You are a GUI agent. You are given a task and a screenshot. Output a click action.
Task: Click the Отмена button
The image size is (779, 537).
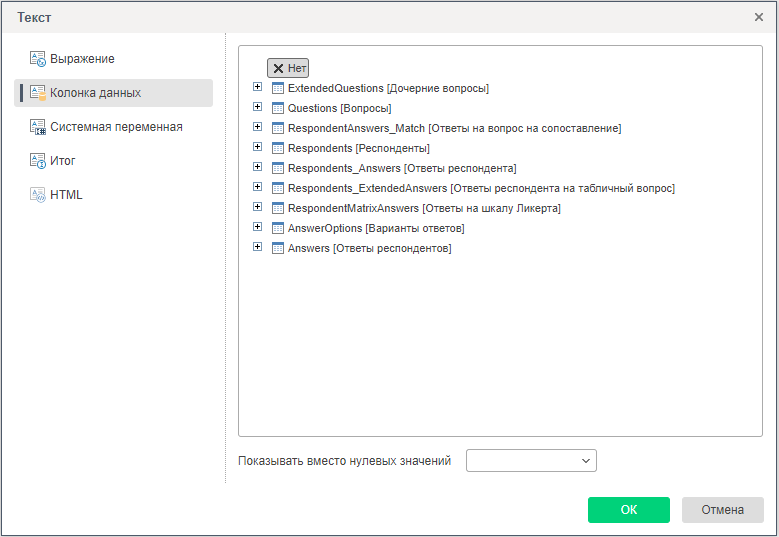click(x=722, y=510)
